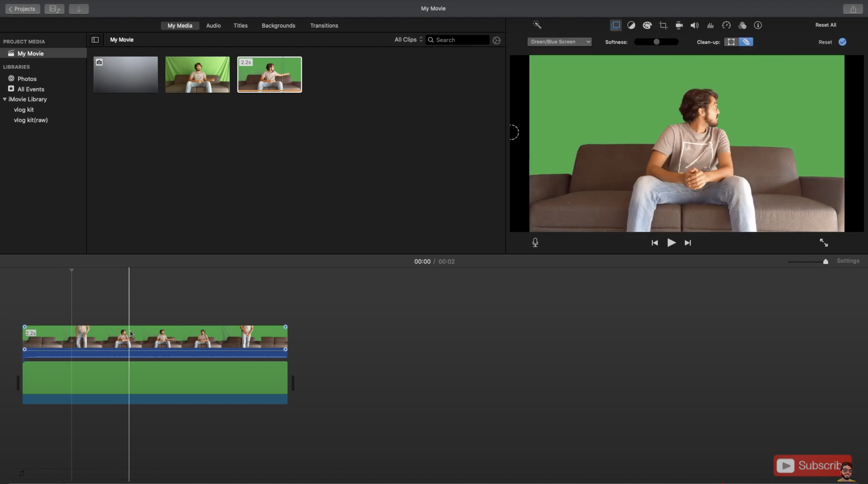868x484 pixels.
Task: Toggle the crop clean-up tool
Action: 731,42
